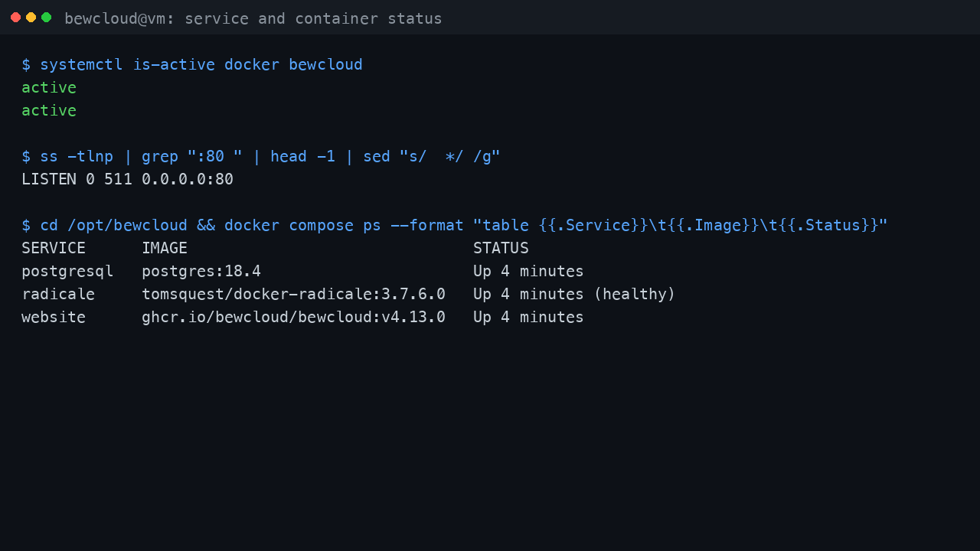Click the IMAGE column header
The height and width of the screenshot is (551, 980).
click(165, 249)
